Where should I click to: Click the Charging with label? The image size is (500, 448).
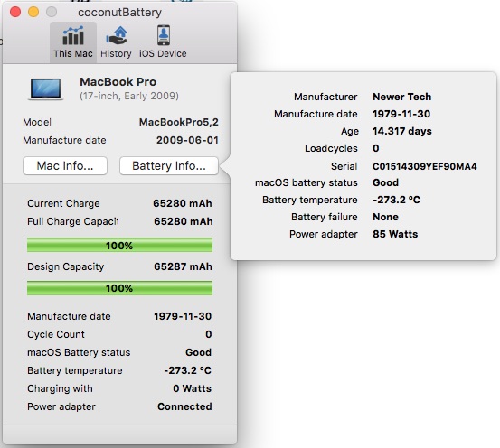tap(60, 388)
